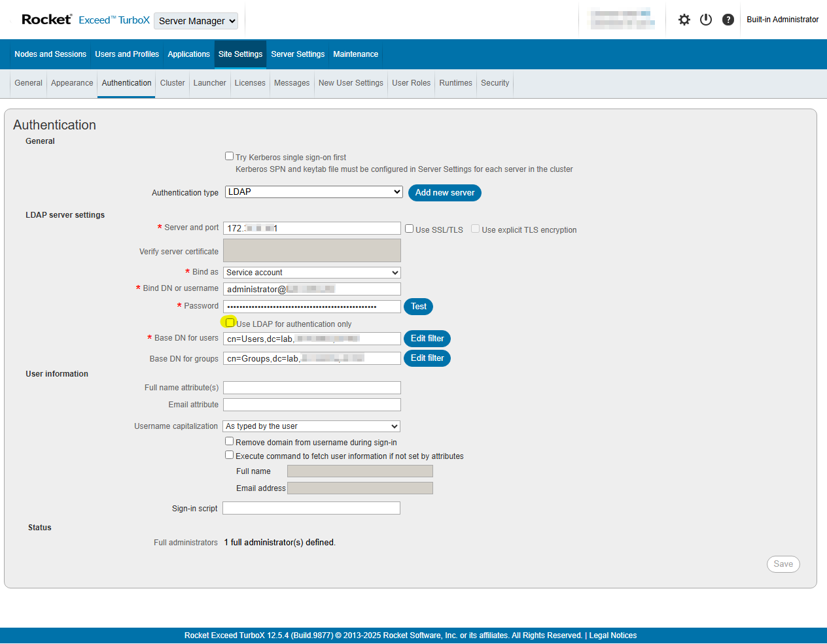Image resolution: width=827 pixels, height=644 pixels.
Task: Check Use LDAP for authentication only
Action: [x=230, y=323]
